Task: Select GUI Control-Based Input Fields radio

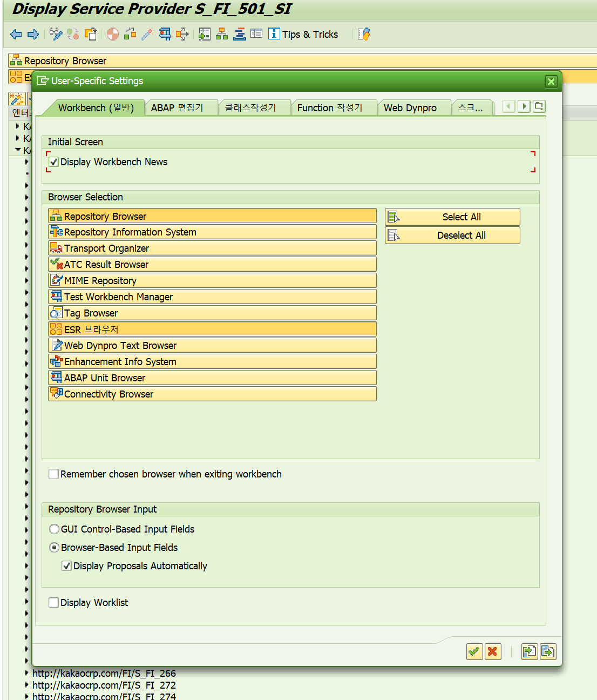Action: [54, 529]
